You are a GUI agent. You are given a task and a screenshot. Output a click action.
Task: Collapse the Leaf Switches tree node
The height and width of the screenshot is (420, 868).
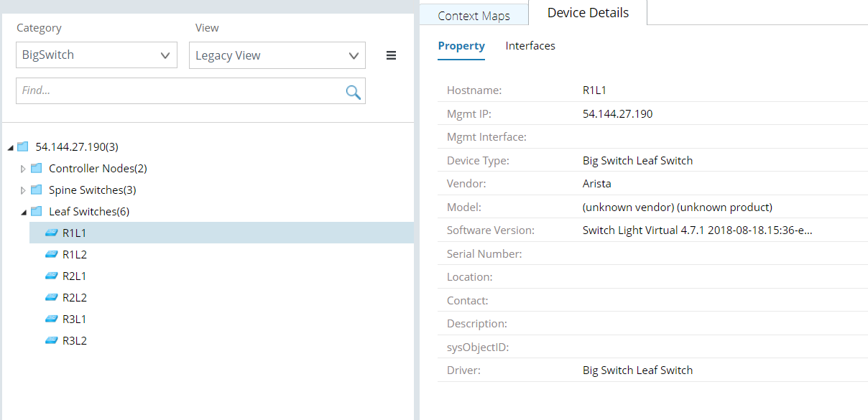[23, 212]
